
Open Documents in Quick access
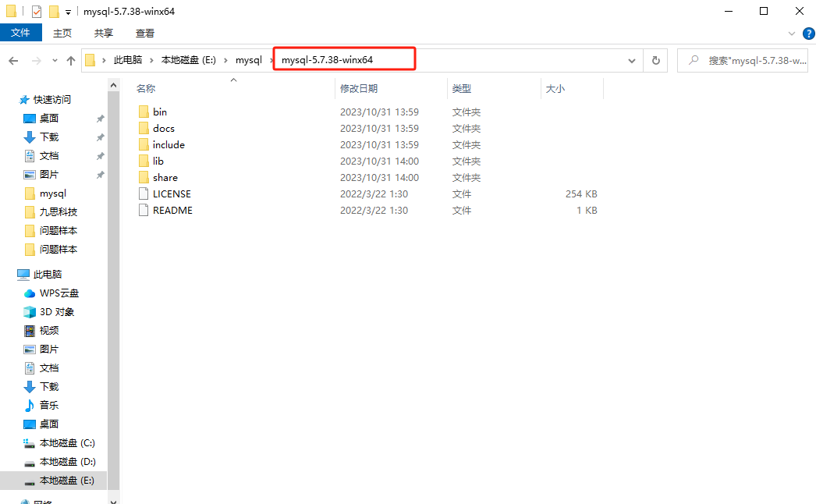pyautogui.click(x=49, y=156)
